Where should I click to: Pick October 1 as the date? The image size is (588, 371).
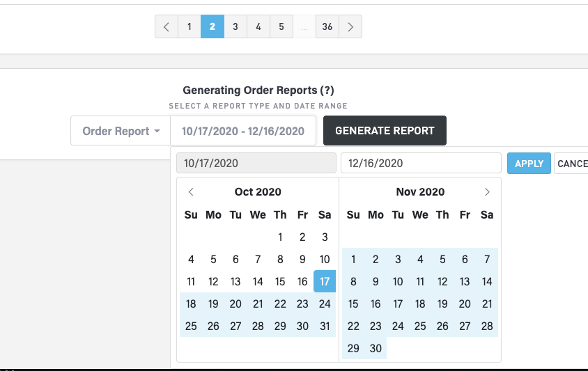click(x=280, y=237)
